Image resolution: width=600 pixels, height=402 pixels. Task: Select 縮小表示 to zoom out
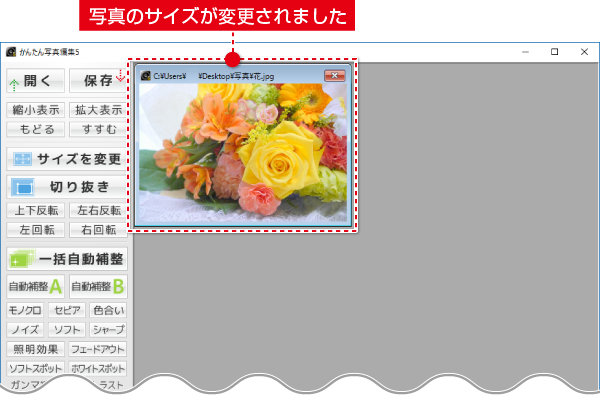pos(36,110)
